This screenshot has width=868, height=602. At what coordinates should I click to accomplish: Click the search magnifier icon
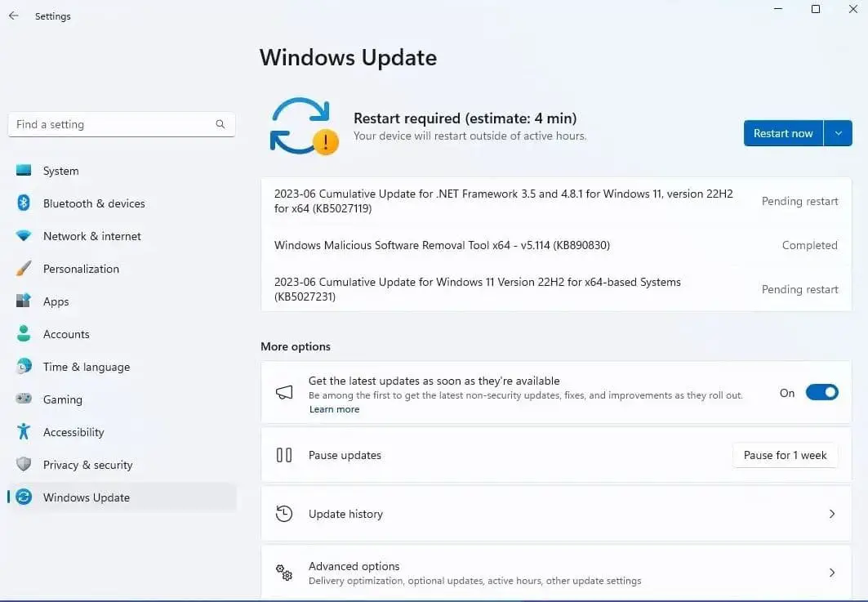coord(220,125)
